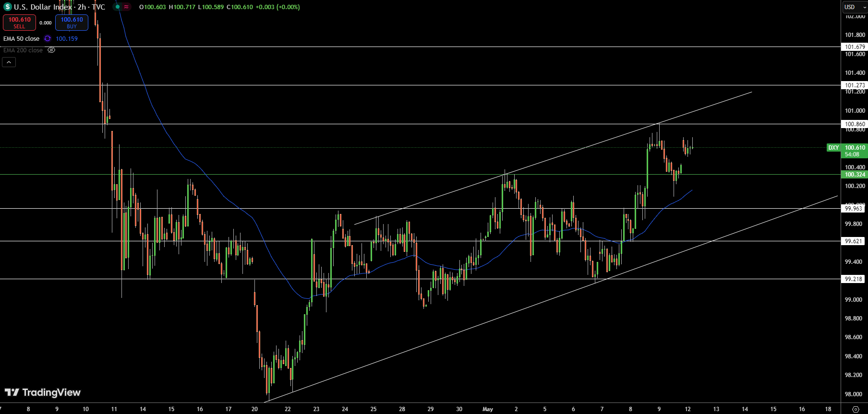
Task: Click the current price label 100.610 on axis
Action: pos(855,148)
